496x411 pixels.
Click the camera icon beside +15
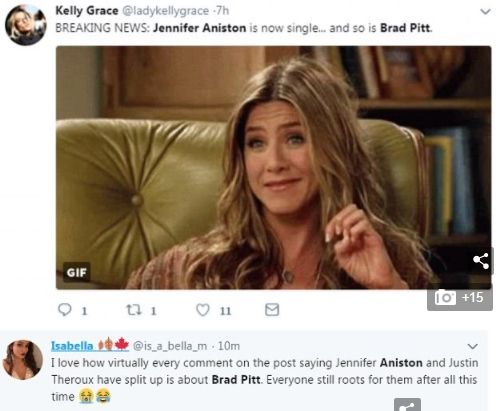click(x=445, y=297)
